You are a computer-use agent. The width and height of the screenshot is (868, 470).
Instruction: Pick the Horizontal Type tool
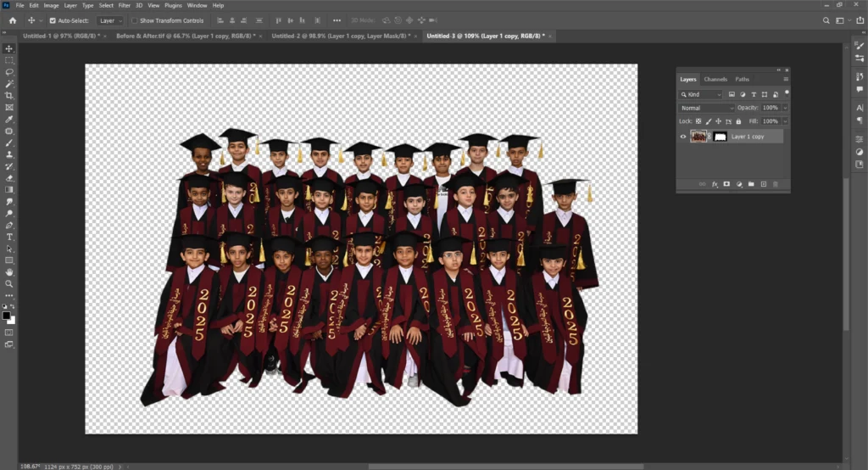(x=9, y=238)
